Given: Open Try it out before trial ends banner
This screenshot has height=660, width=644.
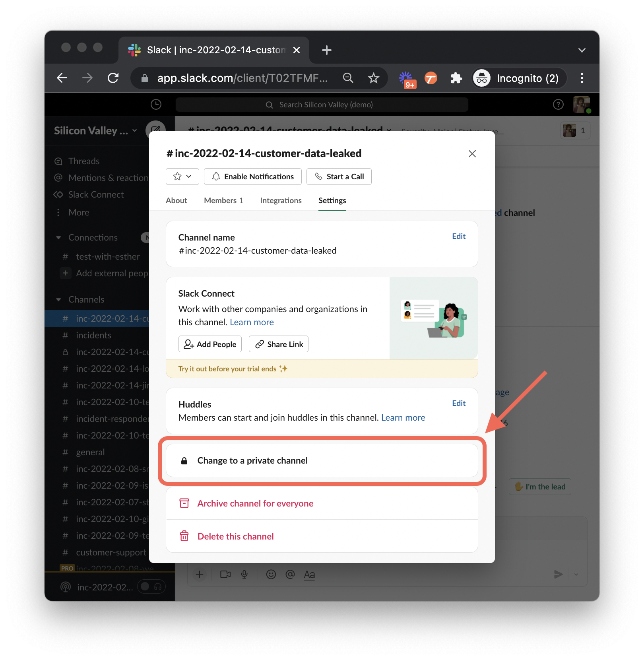Looking at the screenshot, I should tap(322, 369).
